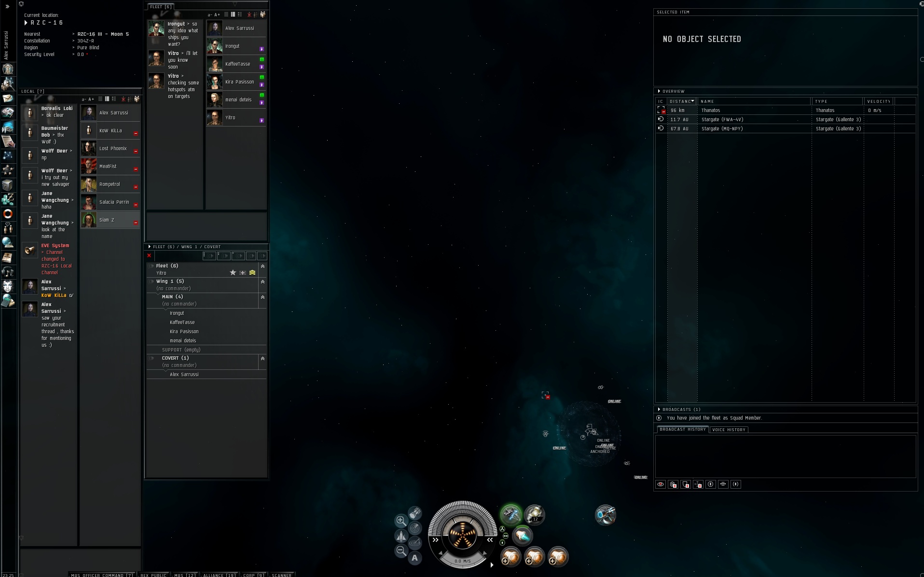Image resolution: width=924 pixels, height=577 pixels.
Task: Click the HUD zoom out magnifier
Action: pos(400,550)
